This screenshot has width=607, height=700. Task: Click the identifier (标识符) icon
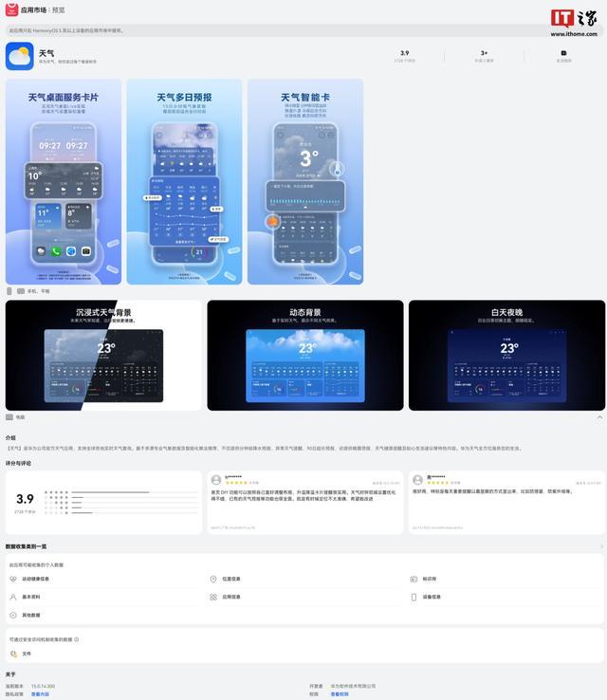[x=414, y=579]
